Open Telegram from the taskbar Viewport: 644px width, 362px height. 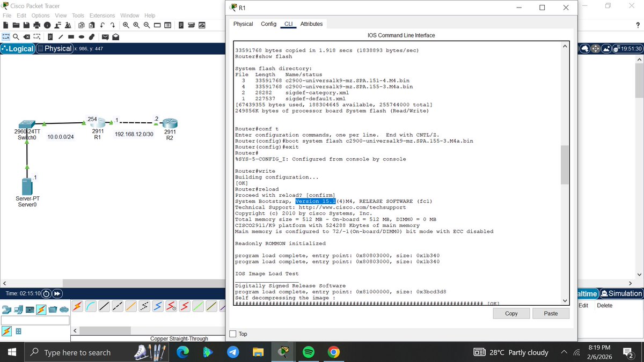(232, 352)
